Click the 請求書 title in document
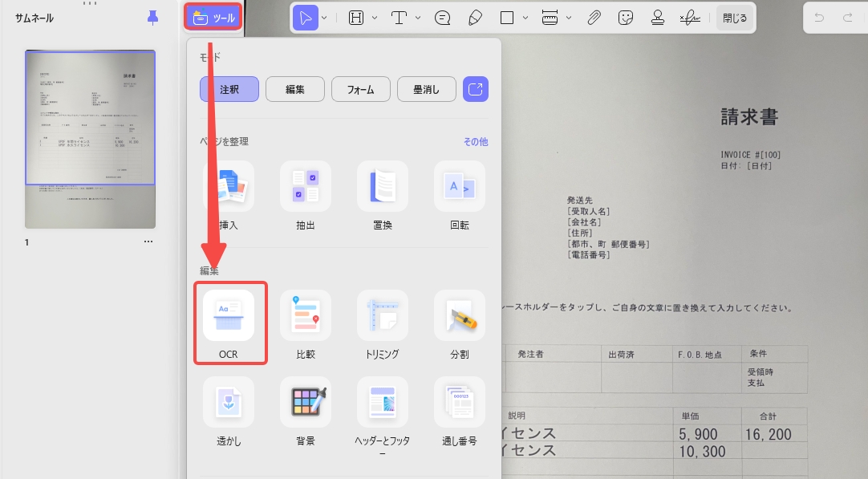 tap(749, 117)
